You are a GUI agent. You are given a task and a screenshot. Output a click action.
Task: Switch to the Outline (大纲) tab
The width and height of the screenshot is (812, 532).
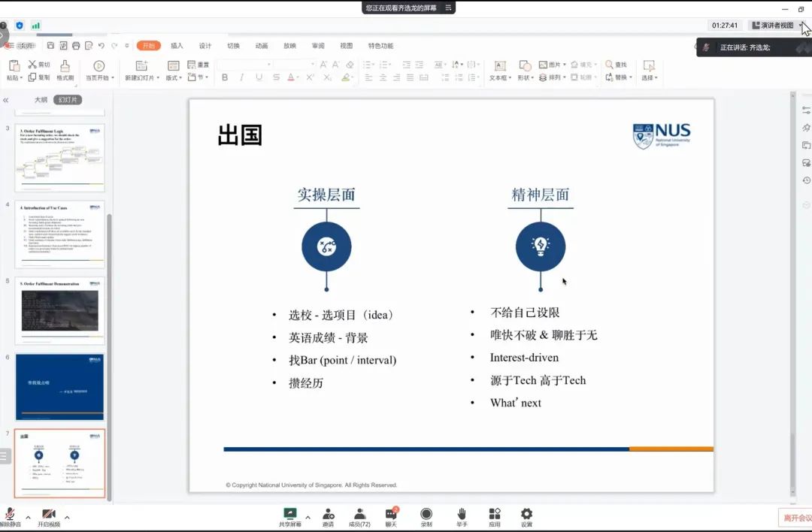(x=41, y=100)
